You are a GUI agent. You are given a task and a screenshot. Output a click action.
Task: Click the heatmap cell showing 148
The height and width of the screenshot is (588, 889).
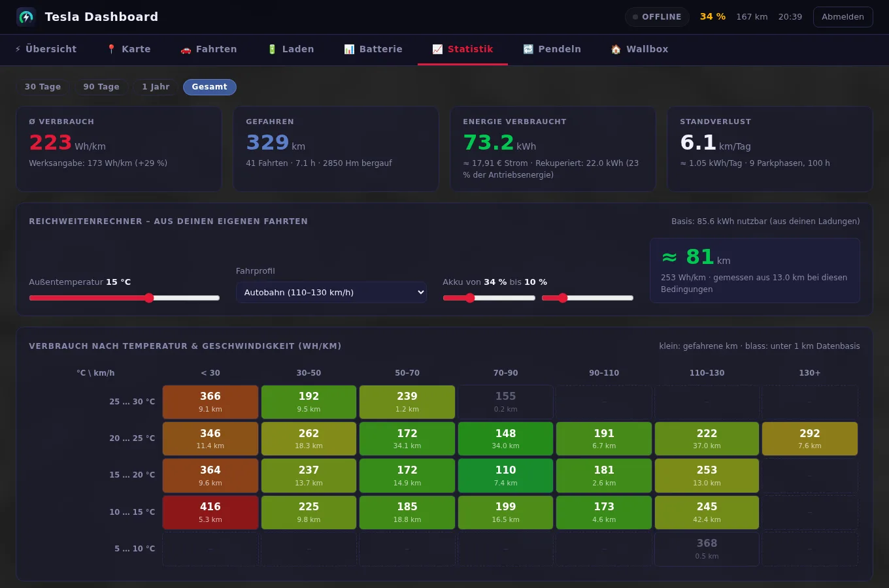coord(505,438)
